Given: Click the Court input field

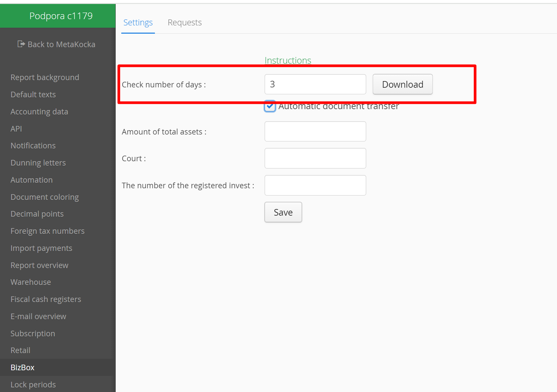Looking at the screenshot, I should 315,158.
